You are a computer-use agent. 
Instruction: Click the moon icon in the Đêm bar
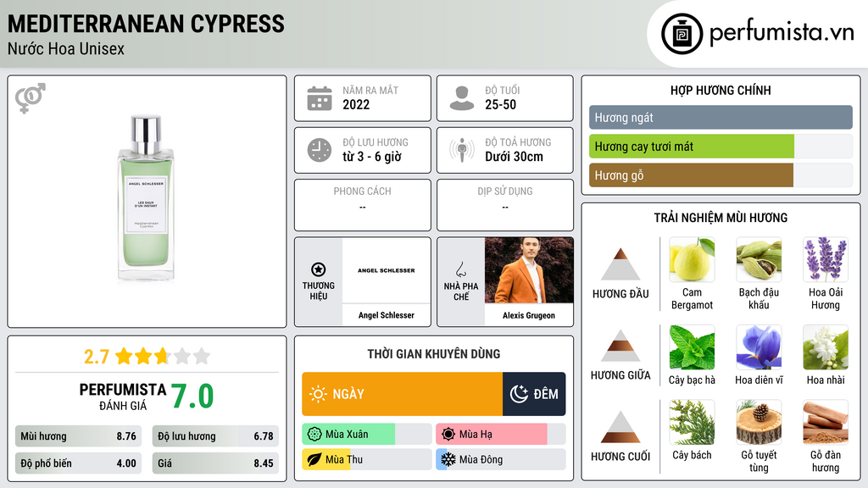(519, 394)
